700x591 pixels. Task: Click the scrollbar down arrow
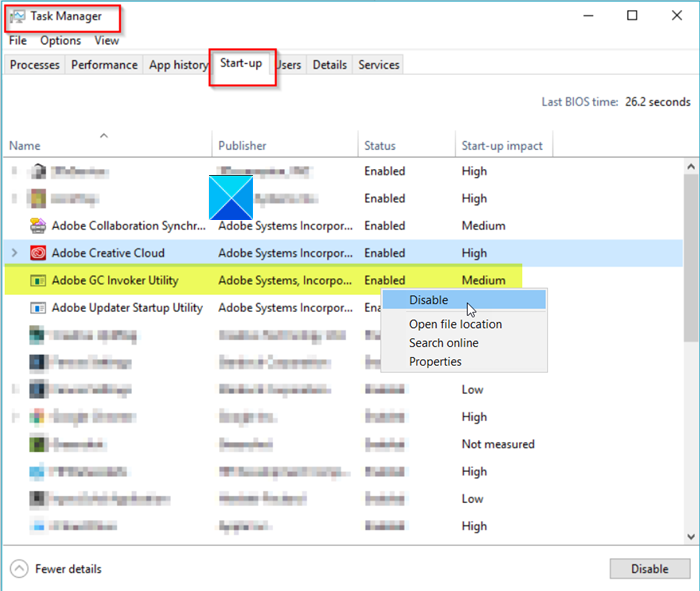[x=691, y=537]
